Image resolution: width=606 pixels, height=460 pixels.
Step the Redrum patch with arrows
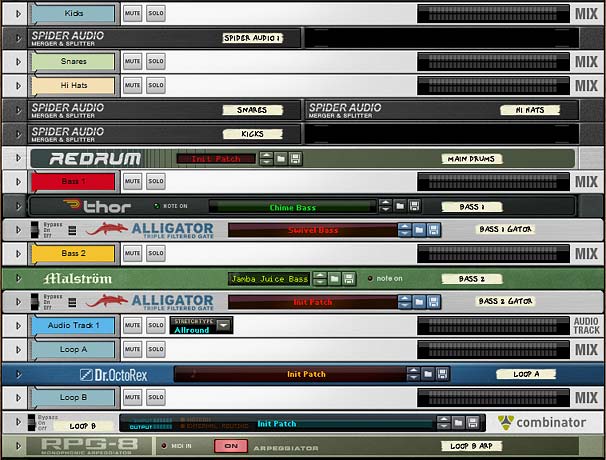point(266,158)
